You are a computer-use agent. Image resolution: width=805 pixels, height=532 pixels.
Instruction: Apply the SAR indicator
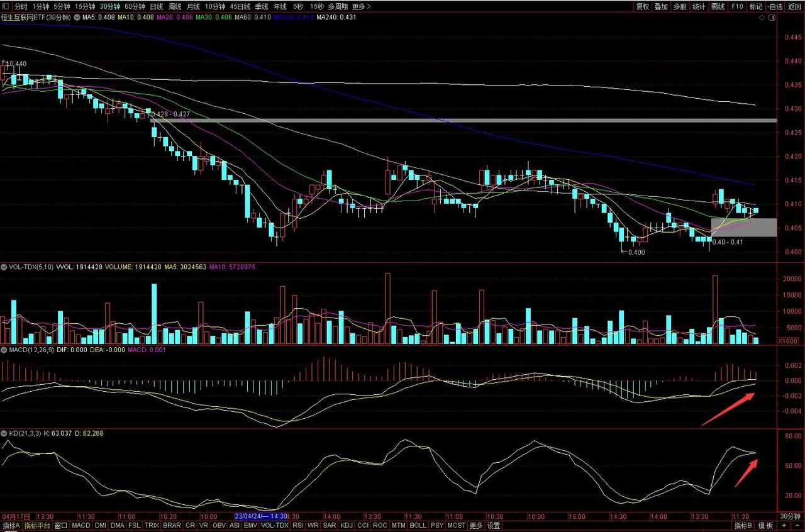(x=330, y=525)
